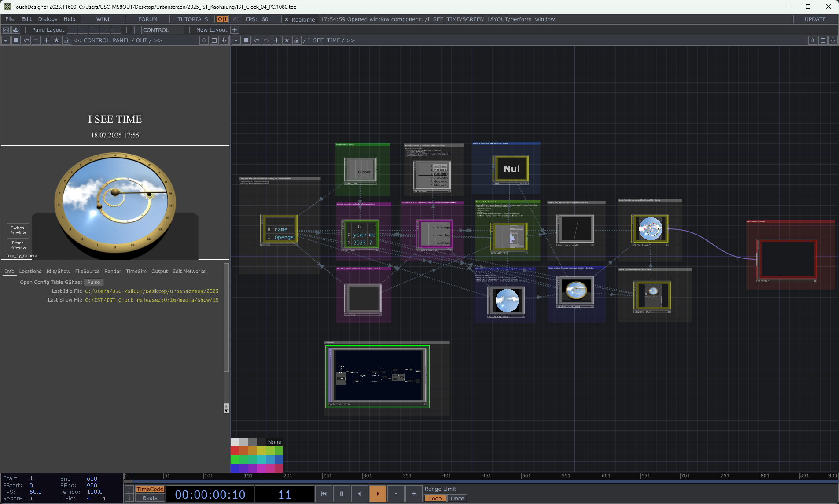The image size is (839, 504).
Task: Pick the red color swatch in palette
Action: point(235,451)
